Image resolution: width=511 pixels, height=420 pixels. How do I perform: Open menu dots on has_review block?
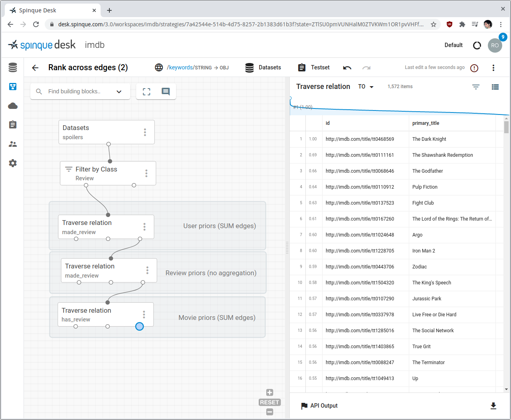click(144, 314)
